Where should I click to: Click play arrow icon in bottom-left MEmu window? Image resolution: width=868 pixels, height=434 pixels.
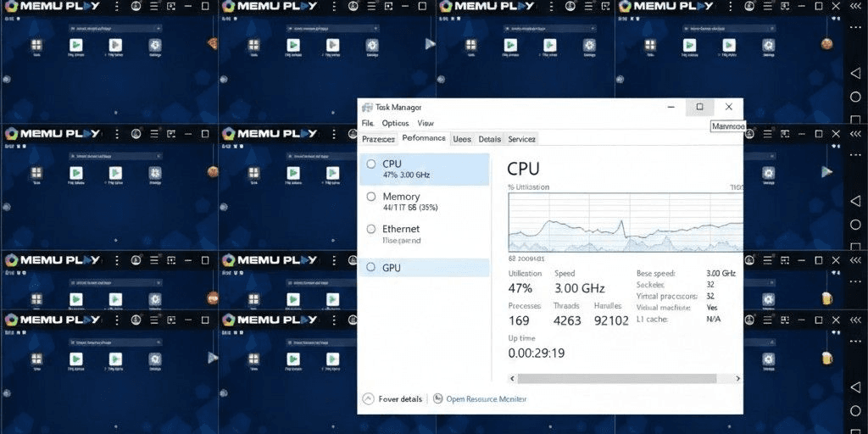click(213, 358)
